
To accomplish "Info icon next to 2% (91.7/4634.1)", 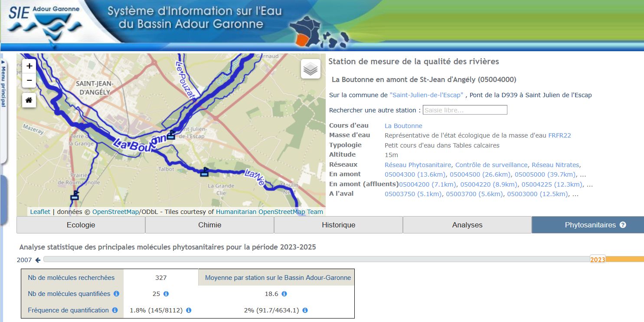I will click(x=305, y=310).
